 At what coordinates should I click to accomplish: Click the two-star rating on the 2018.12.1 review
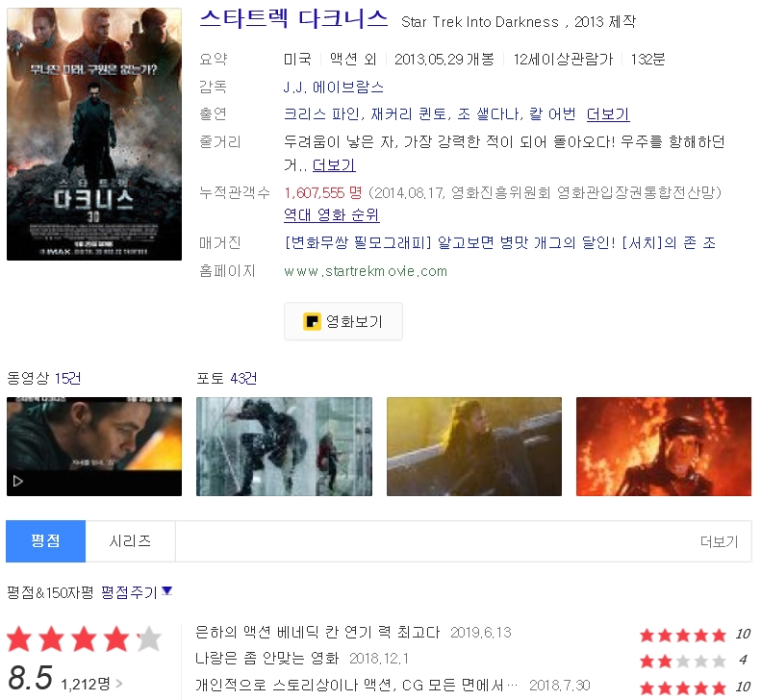(682, 661)
